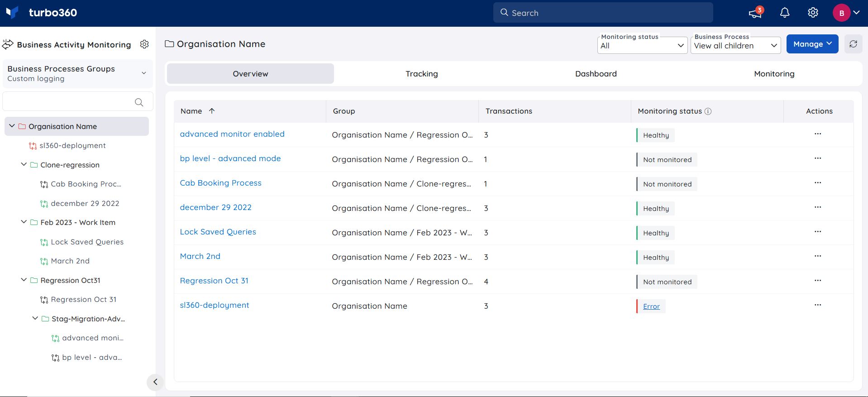This screenshot has height=397, width=868.
Task: Open actions menu for sl360-deployment row
Action: [818, 305]
